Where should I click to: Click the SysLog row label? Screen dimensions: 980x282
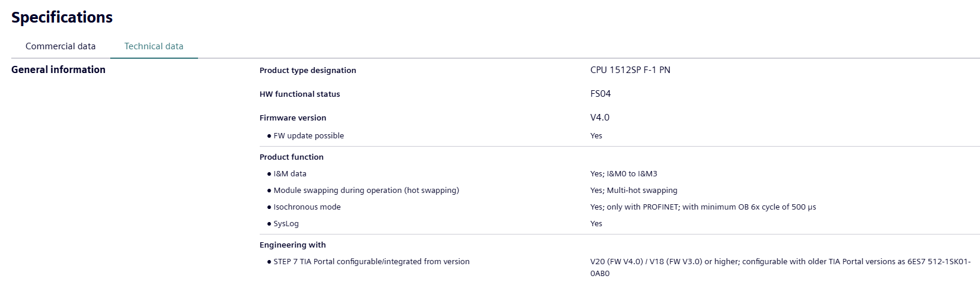pyautogui.click(x=286, y=223)
